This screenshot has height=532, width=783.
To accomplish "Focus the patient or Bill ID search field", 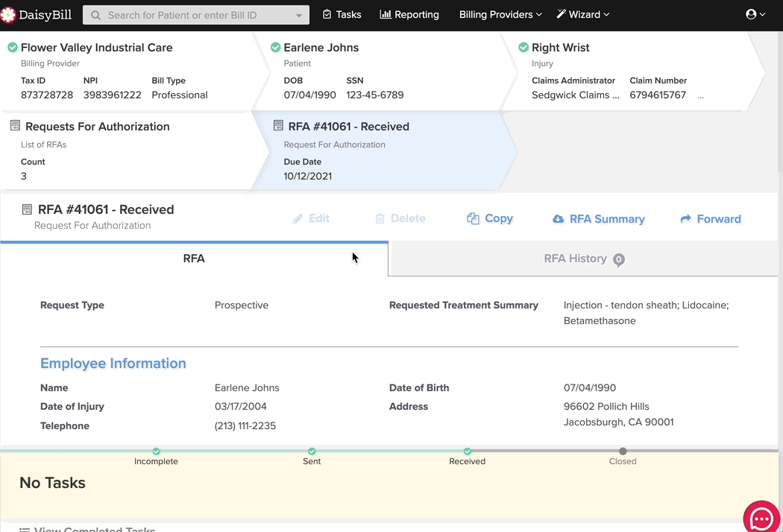I will coord(195,15).
